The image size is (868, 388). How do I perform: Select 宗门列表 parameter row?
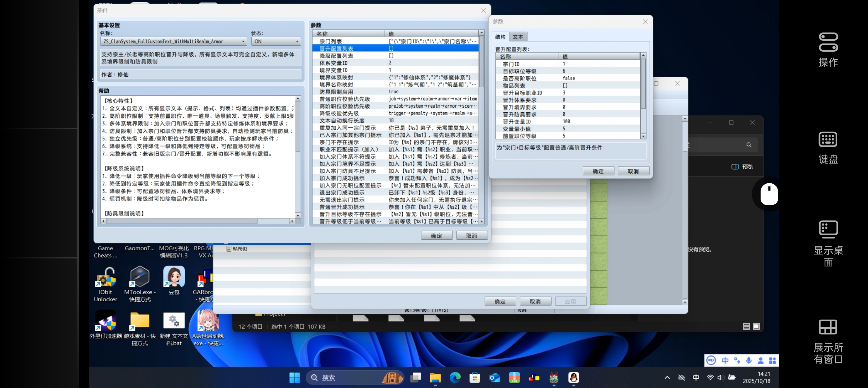click(395, 41)
